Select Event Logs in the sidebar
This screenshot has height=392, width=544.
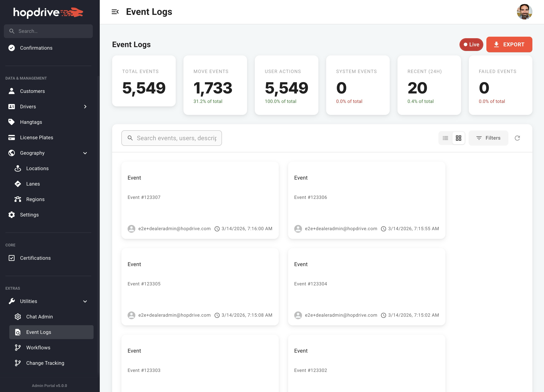(x=39, y=332)
